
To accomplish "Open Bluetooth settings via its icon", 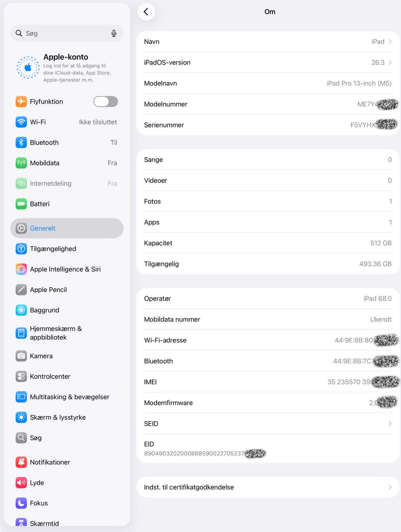I will coord(21,142).
